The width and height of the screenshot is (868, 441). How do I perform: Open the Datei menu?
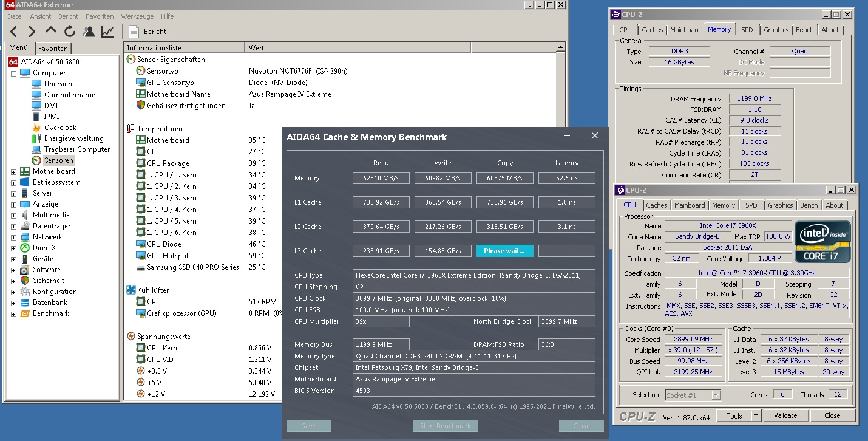[15, 16]
